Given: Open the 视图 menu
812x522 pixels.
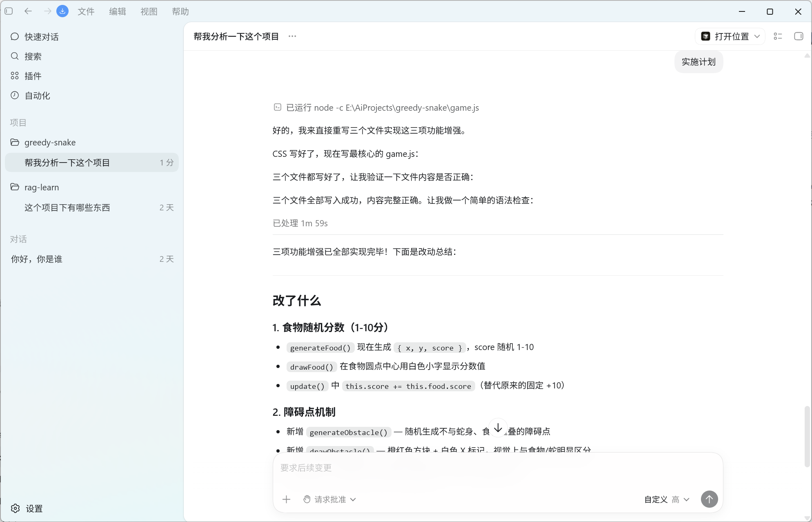Looking at the screenshot, I should pyautogui.click(x=149, y=11).
